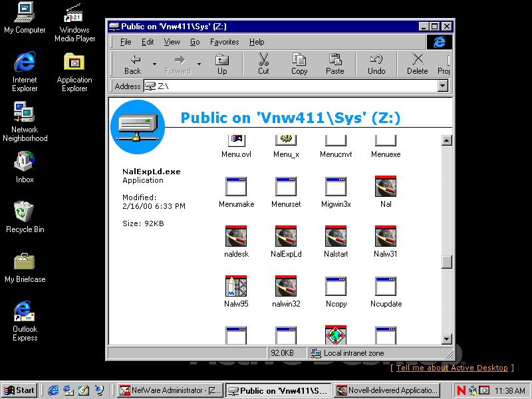Select the Menurset application icon

(x=286, y=186)
